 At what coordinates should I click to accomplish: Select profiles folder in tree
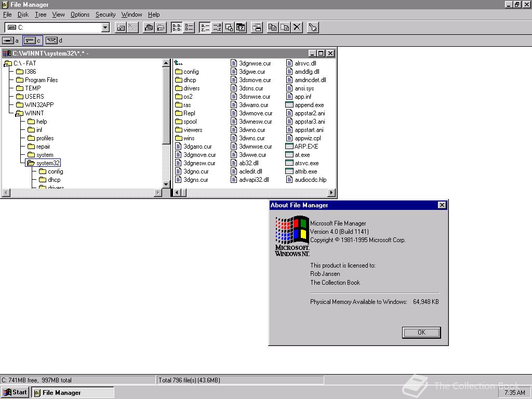pyautogui.click(x=41, y=138)
